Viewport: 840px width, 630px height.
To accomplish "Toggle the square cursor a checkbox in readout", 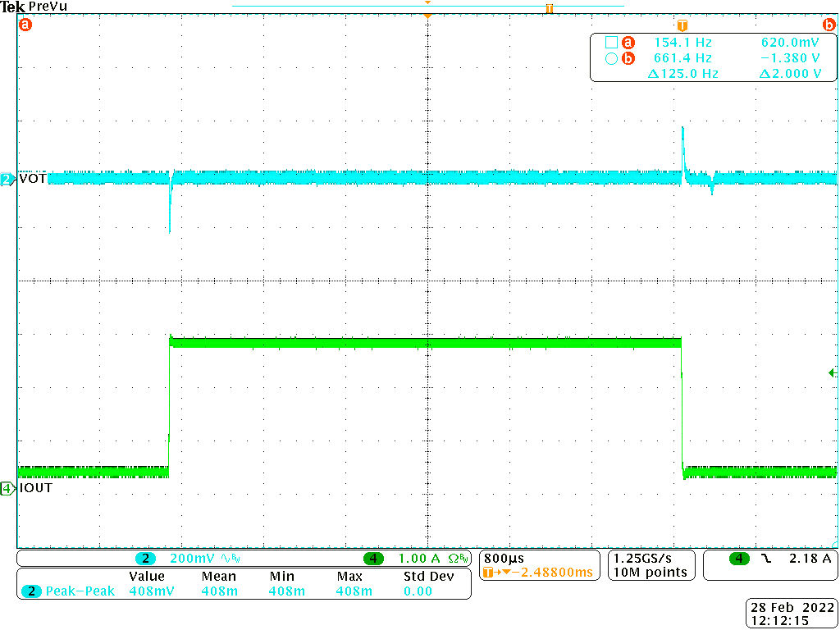I will click(610, 42).
